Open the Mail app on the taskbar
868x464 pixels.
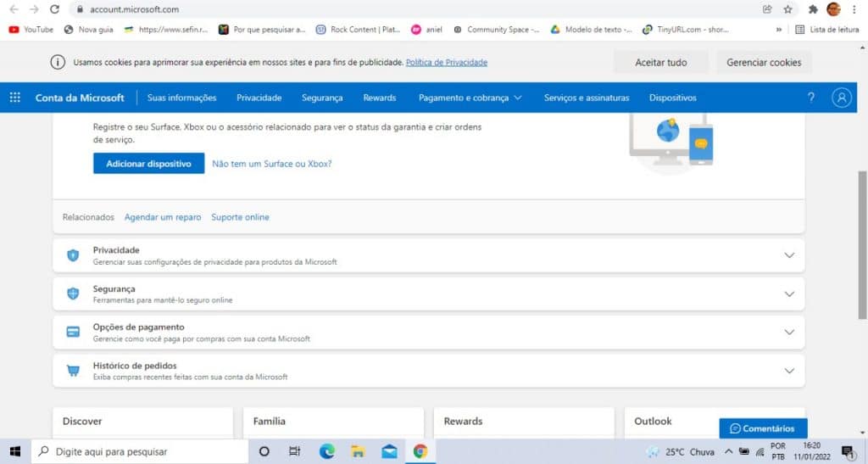[x=389, y=451]
